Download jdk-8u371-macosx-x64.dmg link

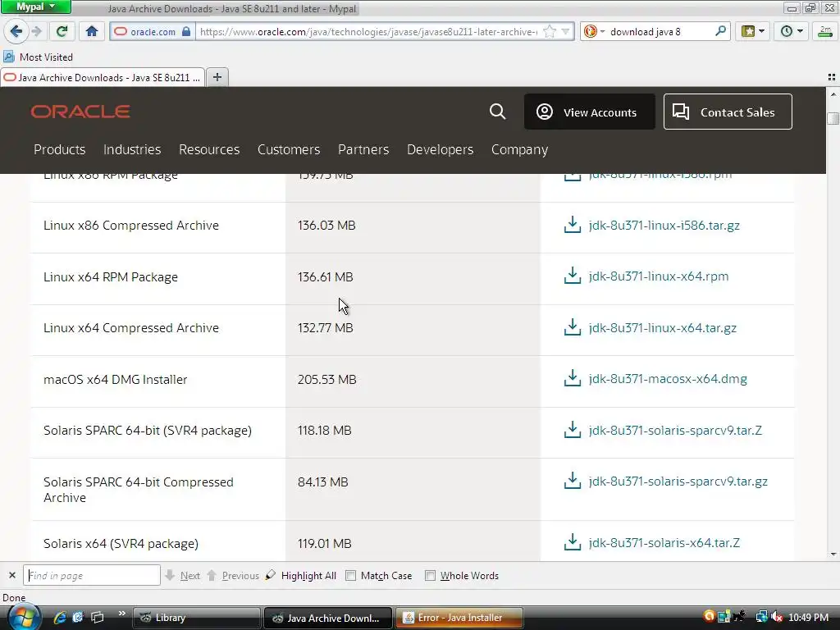point(668,379)
